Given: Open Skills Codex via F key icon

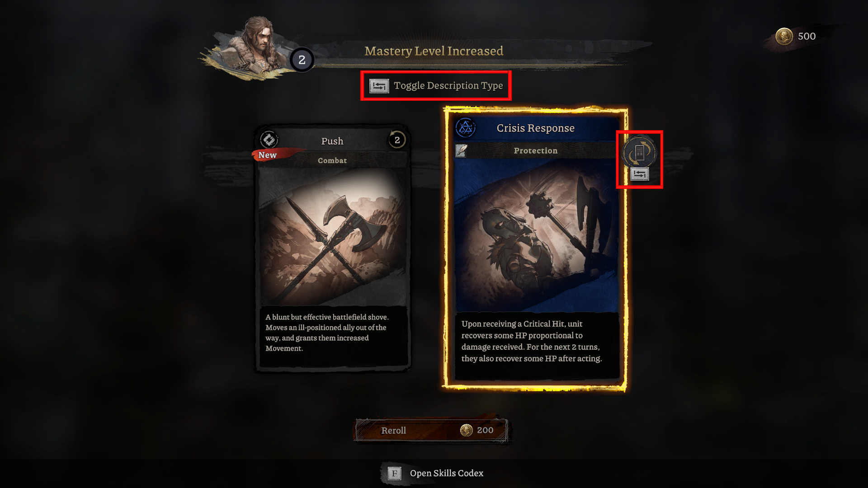Looking at the screenshot, I should click(x=395, y=473).
